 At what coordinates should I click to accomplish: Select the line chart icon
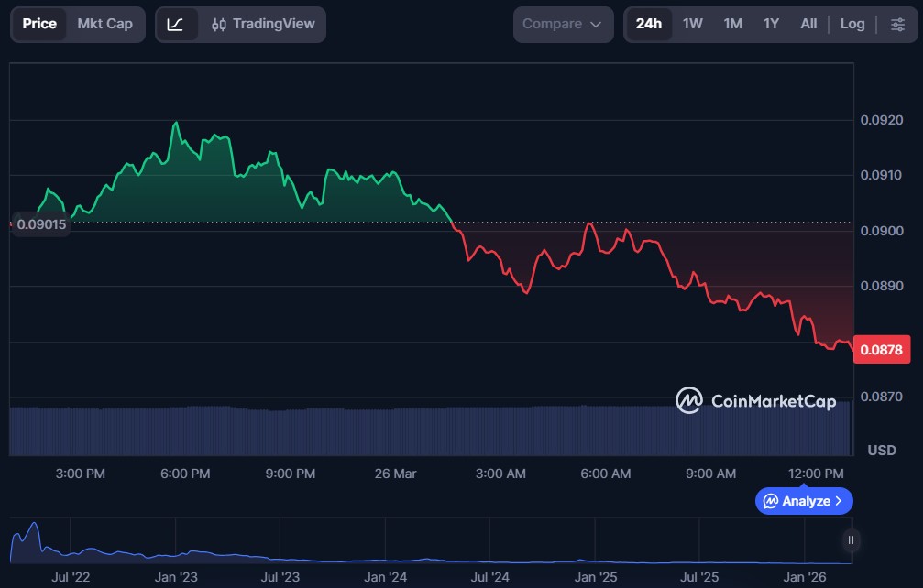pos(176,25)
